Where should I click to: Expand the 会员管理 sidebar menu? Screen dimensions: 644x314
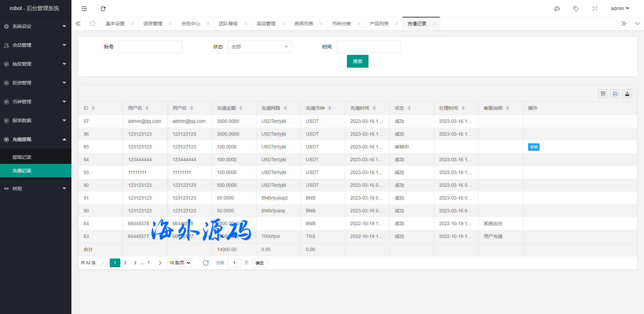tap(35, 45)
